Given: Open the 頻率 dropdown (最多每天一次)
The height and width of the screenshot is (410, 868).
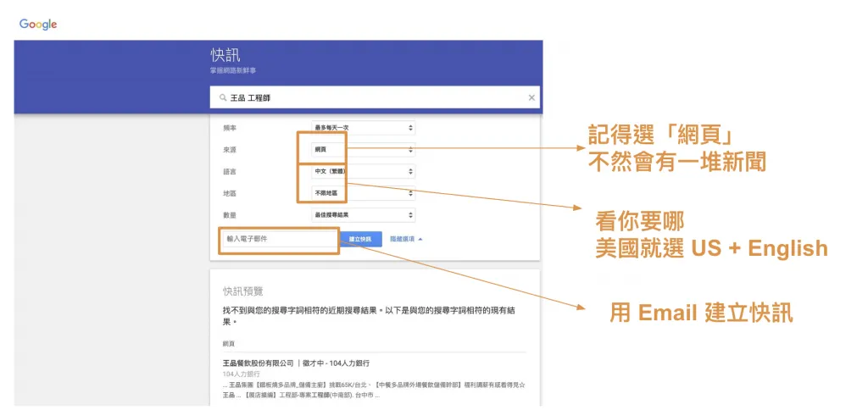Looking at the screenshot, I should pyautogui.click(x=363, y=128).
